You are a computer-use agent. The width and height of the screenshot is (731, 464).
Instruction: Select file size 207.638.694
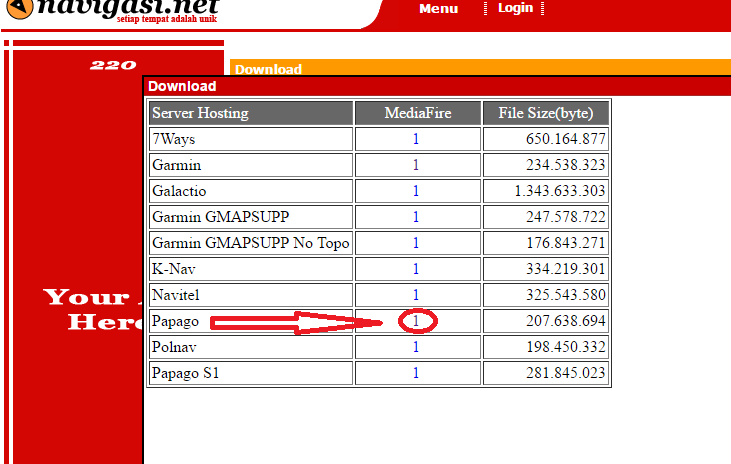click(x=565, y=321)
